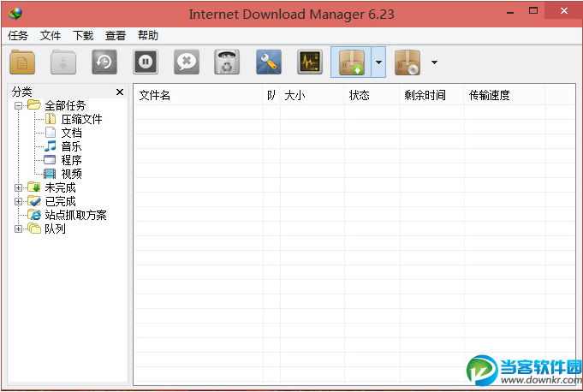The width and height of the screenshot is (583, 392).
Task: Expand the 队列 tree node
Action: [x=18, y=229]
